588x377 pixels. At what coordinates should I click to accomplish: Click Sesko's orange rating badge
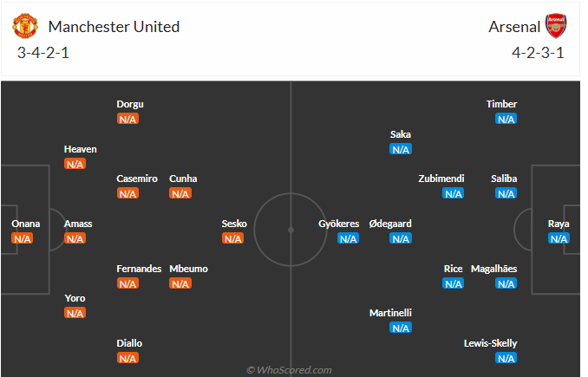[x=233, y=238]
